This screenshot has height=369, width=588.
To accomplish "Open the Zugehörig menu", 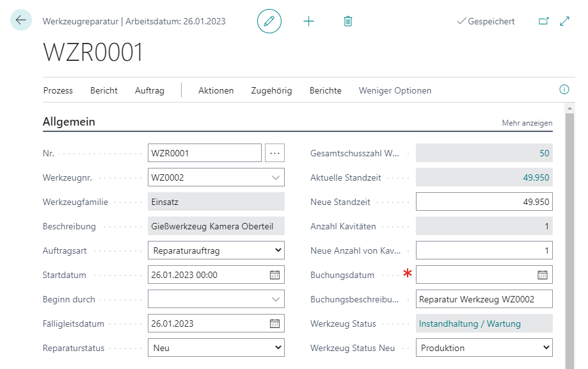I will (x=271, y=90).
